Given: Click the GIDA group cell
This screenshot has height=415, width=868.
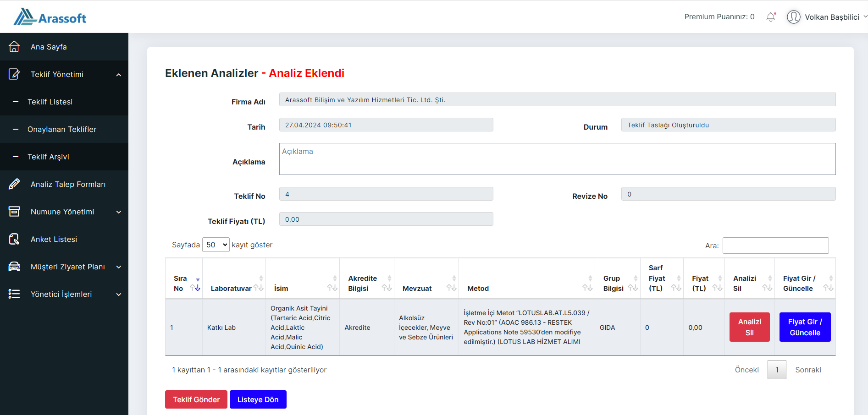Looking at the screenshot, I should 617,328.
